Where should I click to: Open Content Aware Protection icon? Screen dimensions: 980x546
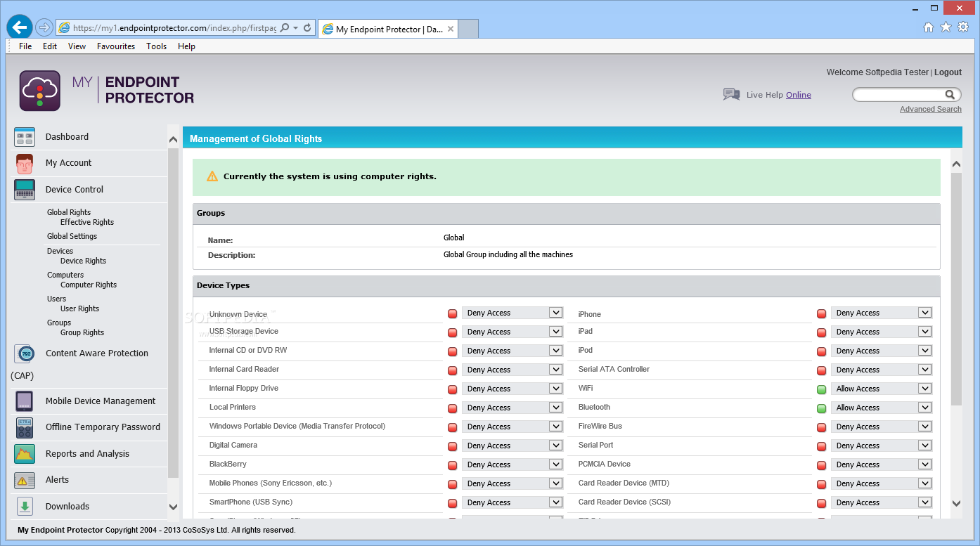click(25, 353)
